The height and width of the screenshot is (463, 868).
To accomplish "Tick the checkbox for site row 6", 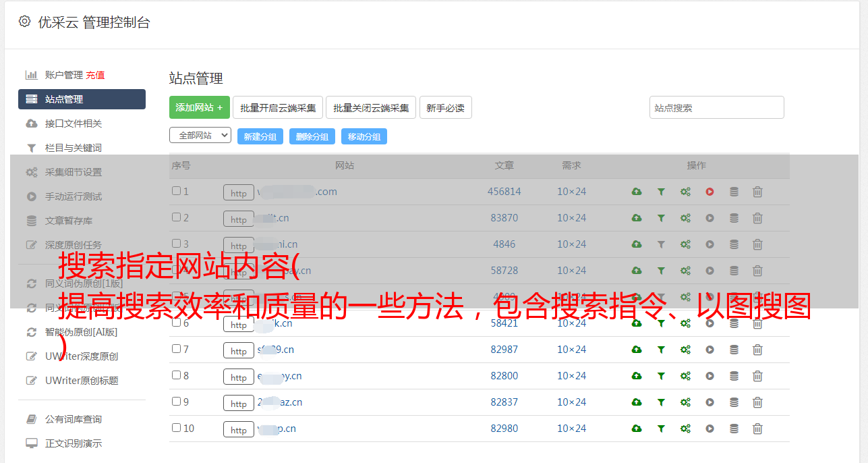I will point(176,323).
